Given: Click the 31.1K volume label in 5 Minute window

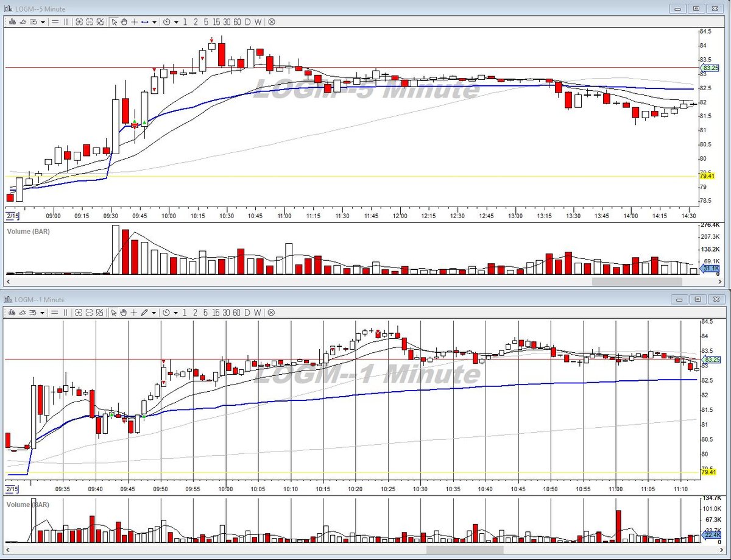Looking at the screenshot, I should 710,268.
